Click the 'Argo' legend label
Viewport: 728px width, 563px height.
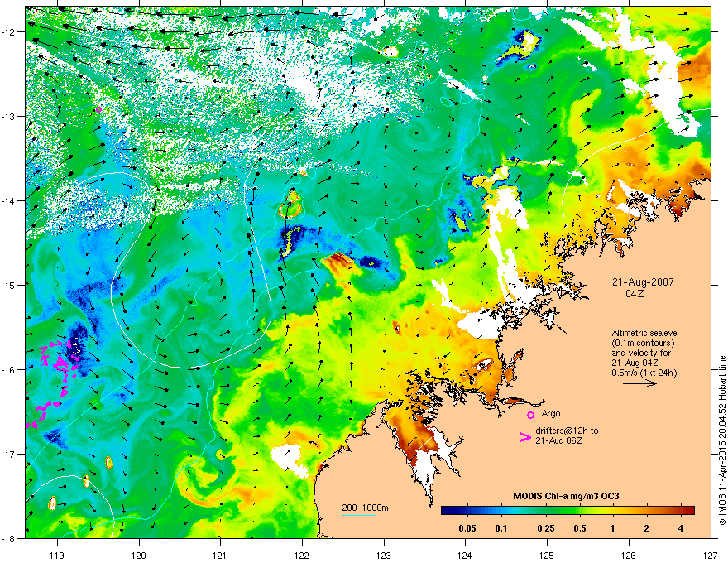coord(551,413)
